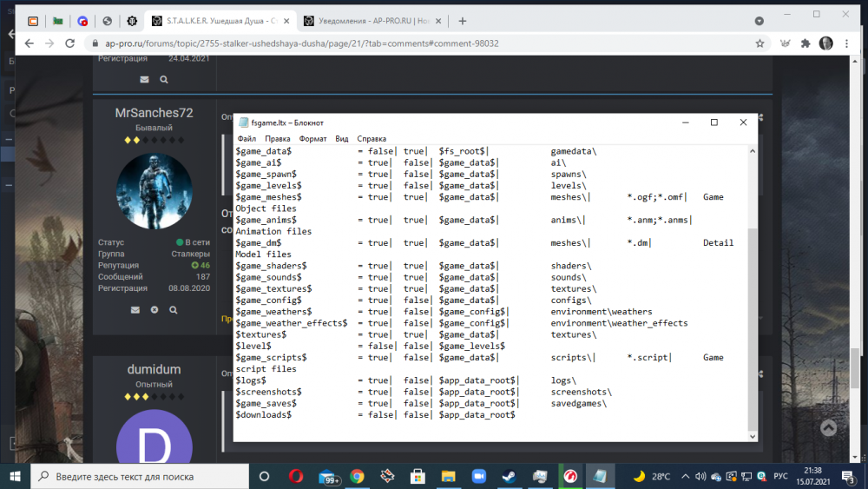Viewport: 868px width, 489px height.
Task: Open Zoom from the taskbar
Action: 477,476
